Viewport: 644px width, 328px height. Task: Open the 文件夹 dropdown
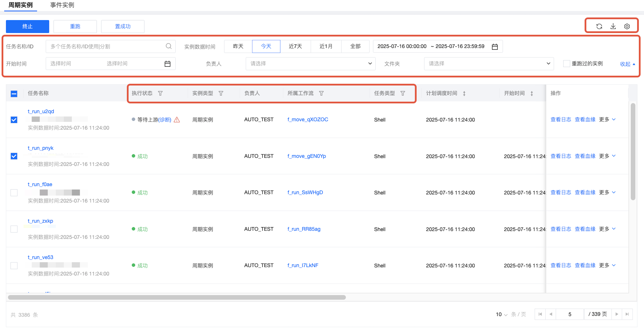pos(489,64)
